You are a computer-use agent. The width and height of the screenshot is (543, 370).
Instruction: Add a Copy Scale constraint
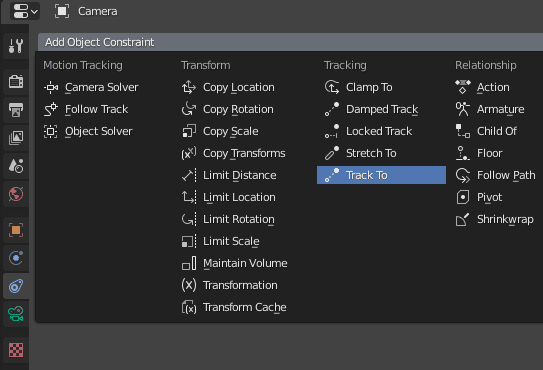tap(220, 131)
